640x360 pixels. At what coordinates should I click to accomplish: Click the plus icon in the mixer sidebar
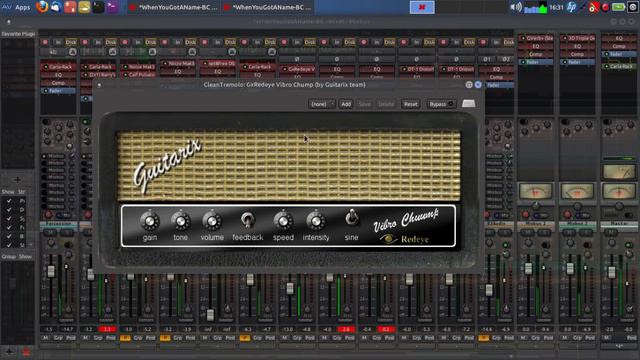point(18,180)
